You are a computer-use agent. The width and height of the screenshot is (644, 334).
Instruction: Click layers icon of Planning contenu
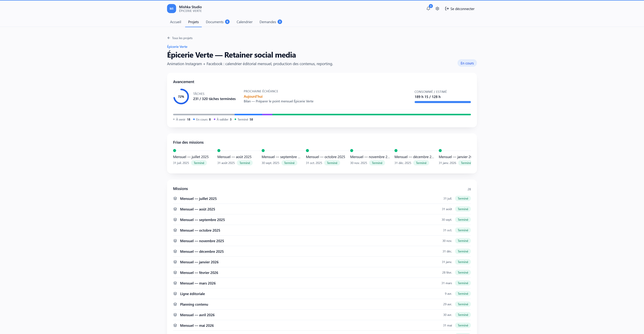pos(175,304)
